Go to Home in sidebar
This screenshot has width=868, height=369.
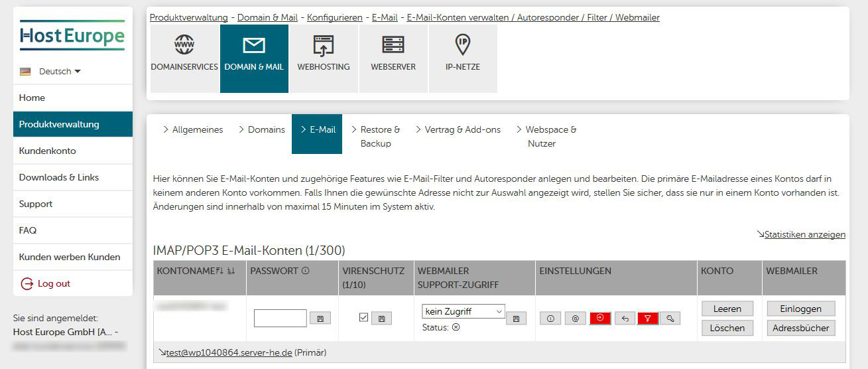coord(73,98)
